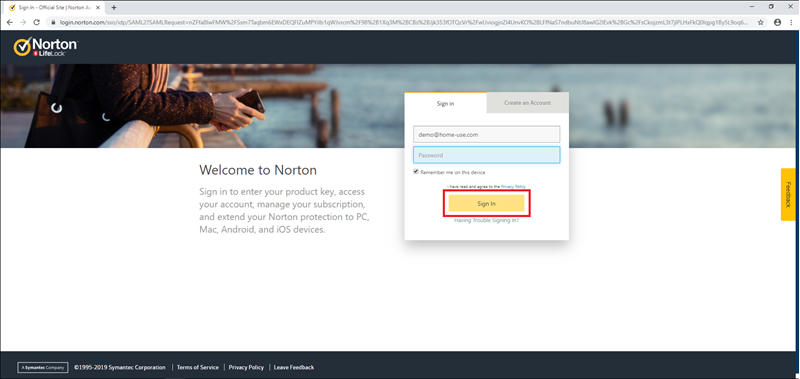Click the padlock site security icon
This screenshot has height=379, width=800.
[54, 22]
